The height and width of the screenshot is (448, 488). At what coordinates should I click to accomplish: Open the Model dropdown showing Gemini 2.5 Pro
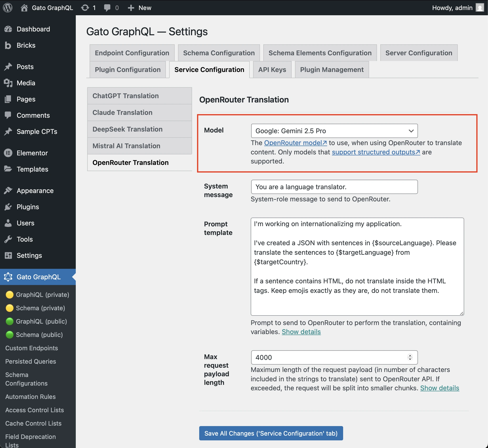(x=334, y=131)
